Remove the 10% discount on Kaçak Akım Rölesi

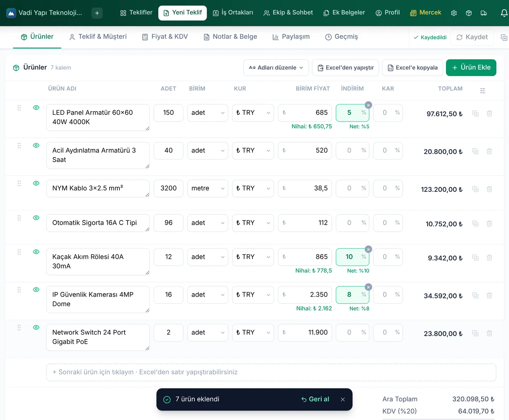coord(368,249)
